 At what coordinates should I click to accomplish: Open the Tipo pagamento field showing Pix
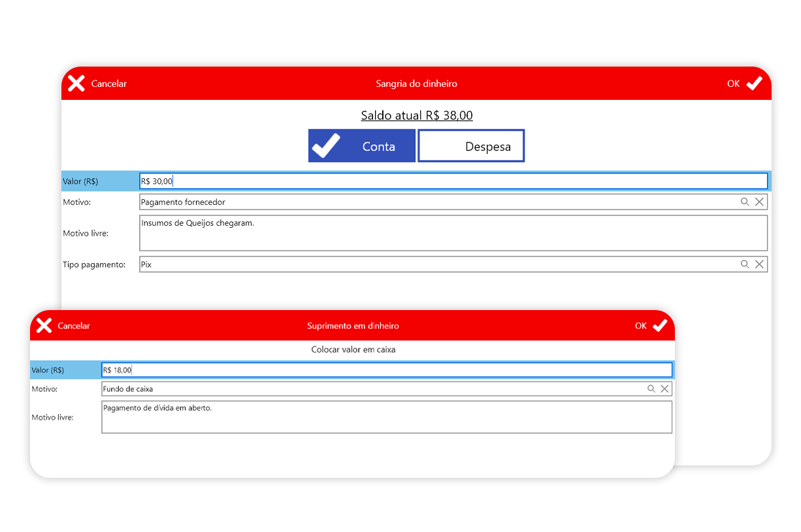[x=453, y=264]
